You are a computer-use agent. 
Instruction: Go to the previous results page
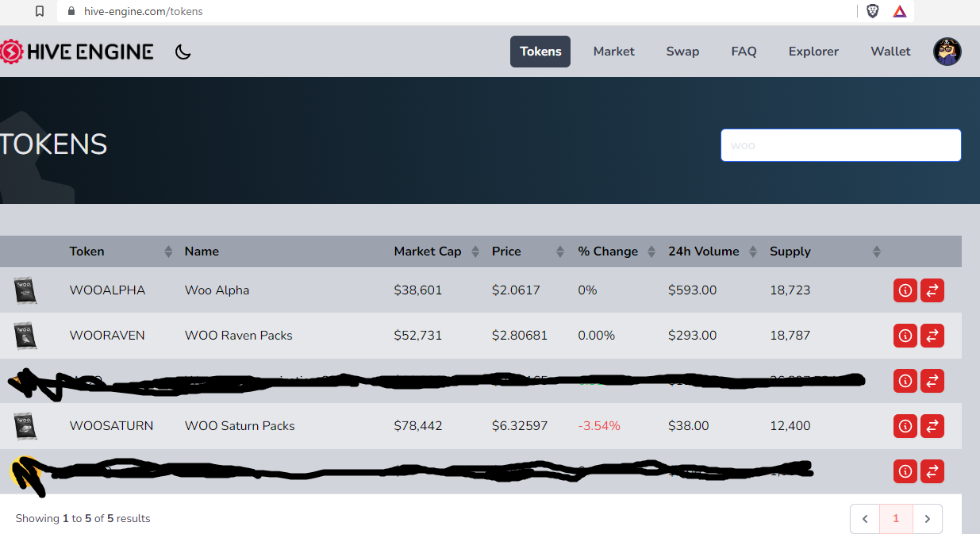click(x=865, y=519)
